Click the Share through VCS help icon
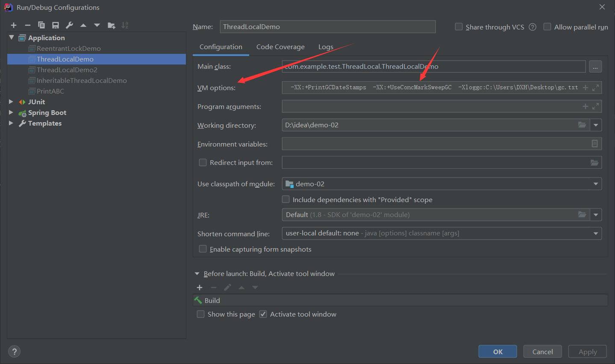 click(x=533, y=27)
